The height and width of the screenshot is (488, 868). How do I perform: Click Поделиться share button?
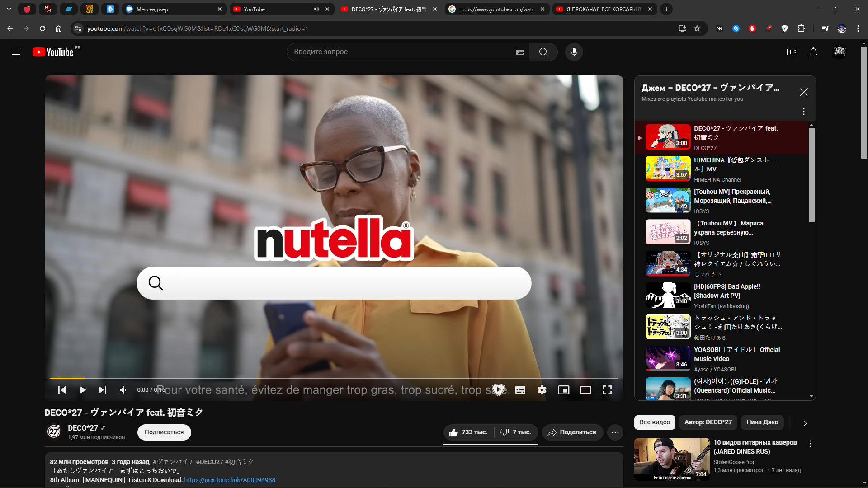point(572,432)
